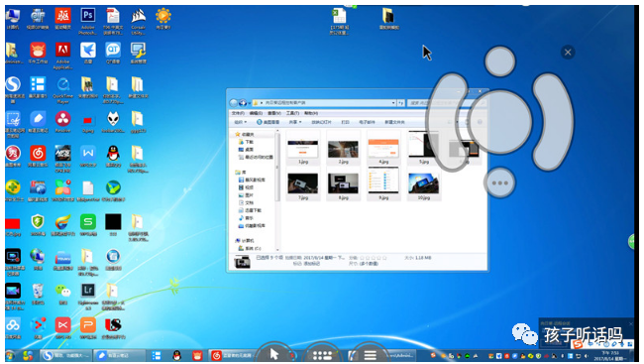The height and width of the screenshot is (364, 644).
Task: Click the large center circle overlay button
Action: [x=499, y=122]
